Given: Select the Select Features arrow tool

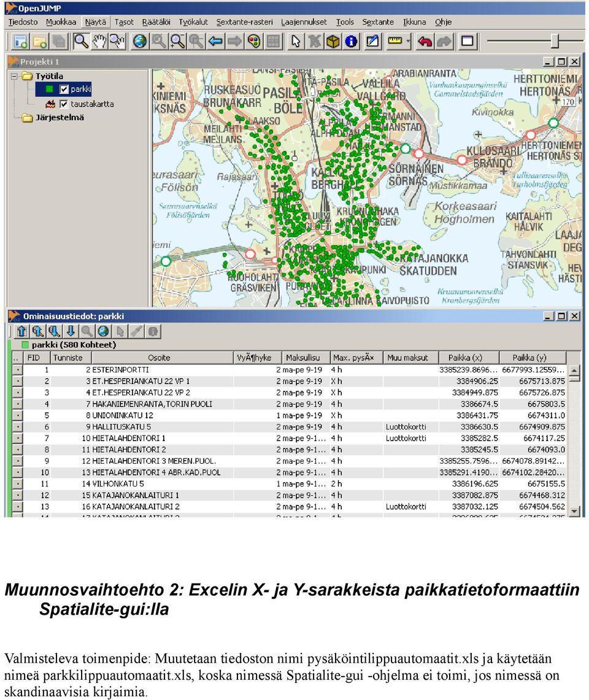Looking at the screenshot, I should (295, 42).
